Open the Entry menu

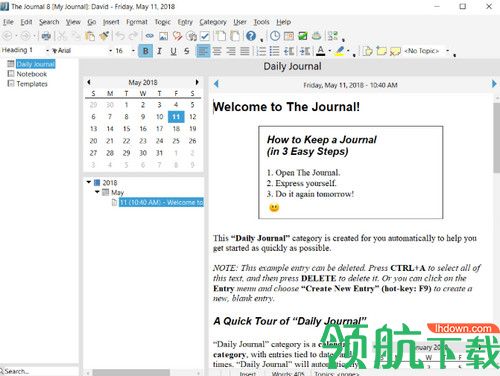(185, 22)
